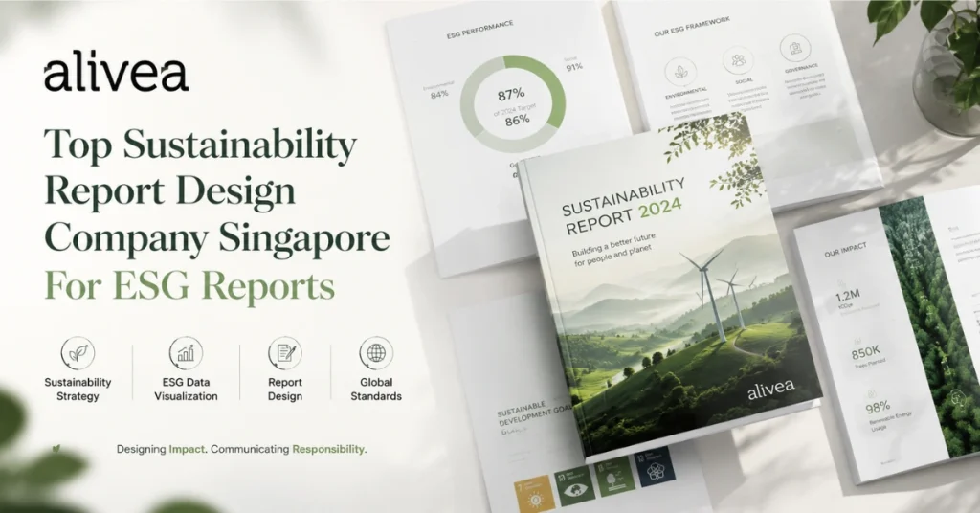Click the 'Report Design' label under the icon

285,390
